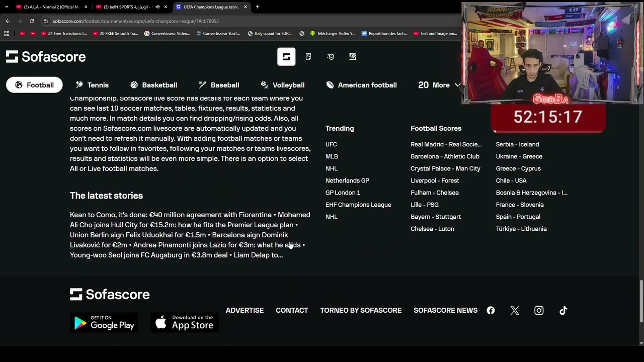Image resolution: width=644 pixels, height=362 pixels.
Task: Click the SOFASCORE NEWS footer link
Action: [445, 310]
